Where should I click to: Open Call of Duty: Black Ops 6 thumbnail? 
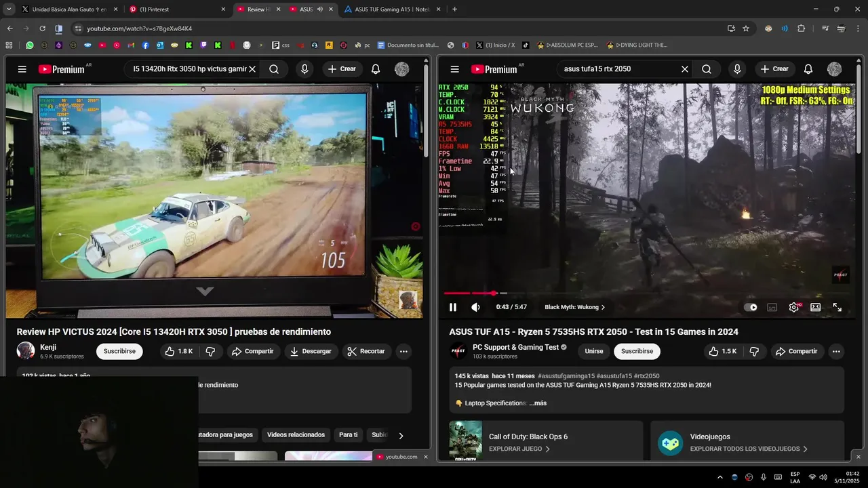(x=465, y=441)
